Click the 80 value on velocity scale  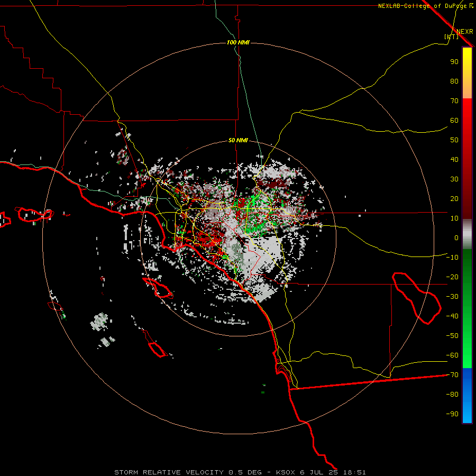coord(454,81)
